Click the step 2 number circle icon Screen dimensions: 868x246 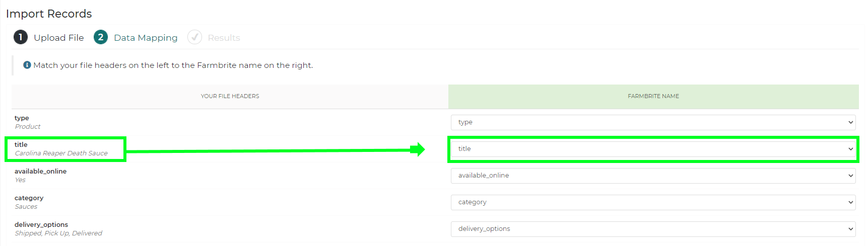(x=101, y=37)
